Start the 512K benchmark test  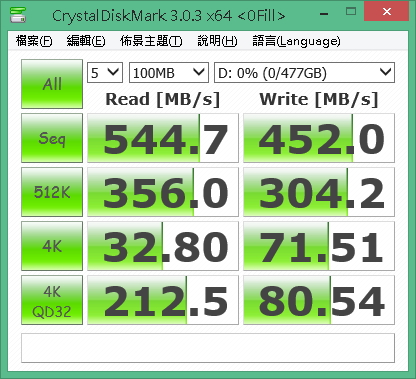point(52,192)
